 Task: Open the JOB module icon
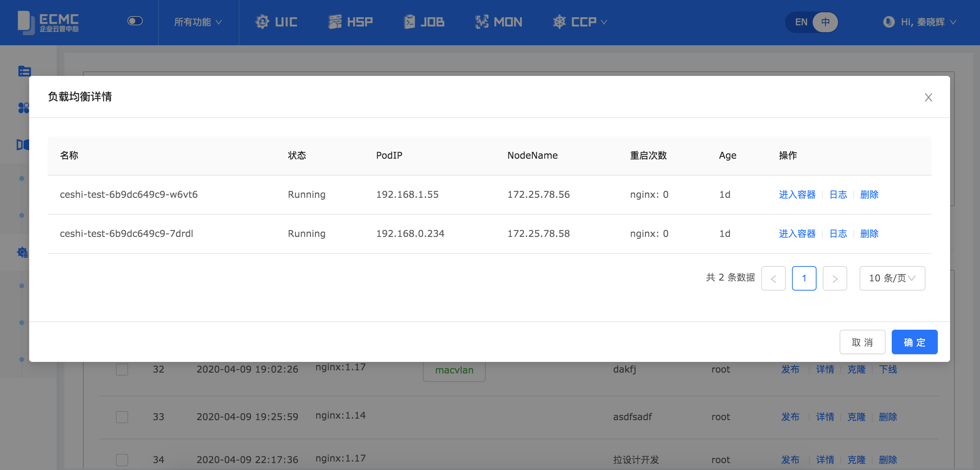[x=409, y=22]
